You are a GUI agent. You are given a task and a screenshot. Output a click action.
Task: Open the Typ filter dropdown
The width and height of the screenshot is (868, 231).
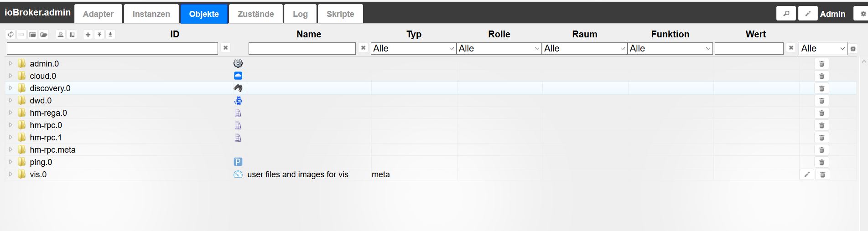click(x=414, y=48)
